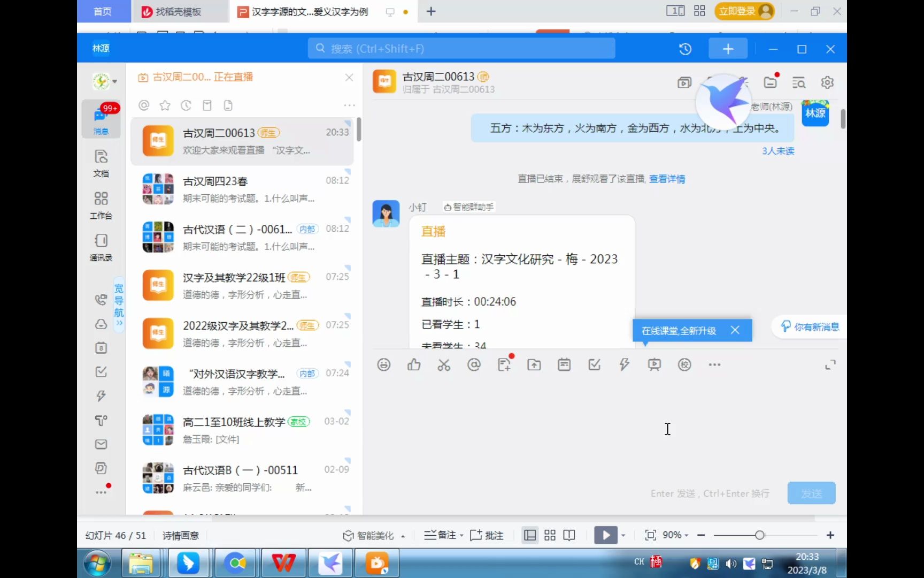
Task: Click the lightning DING icon in chat toolbar
Action: pyautogui.click(x=624, y=365)
